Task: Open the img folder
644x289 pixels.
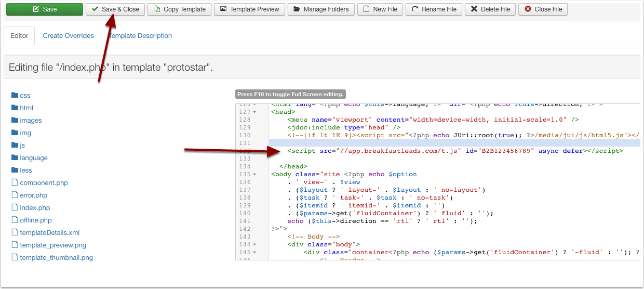Action: point(25,133)
